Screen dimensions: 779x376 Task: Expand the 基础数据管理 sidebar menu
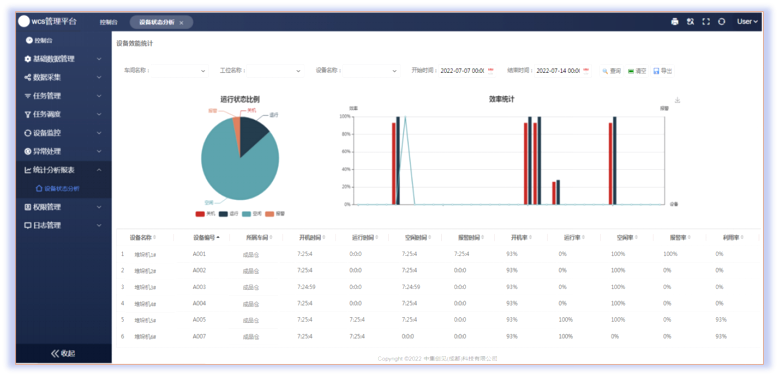pos(64,59)
